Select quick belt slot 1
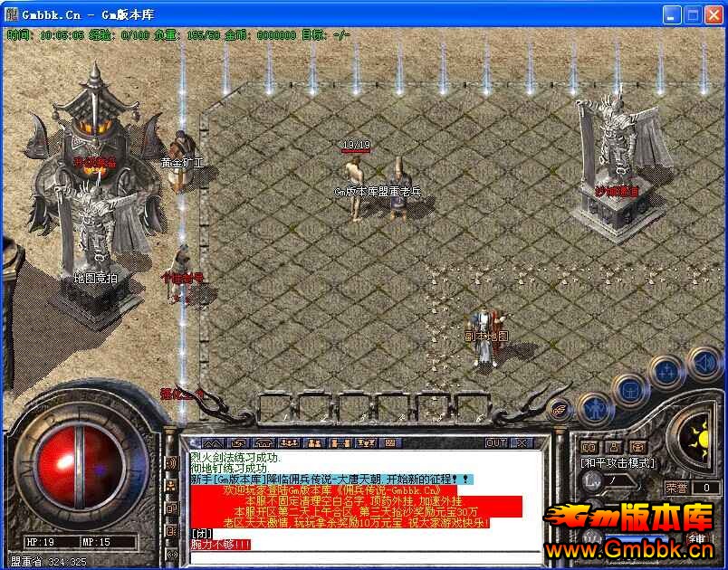This screenshot has width=728, height=570. point(277,408)
